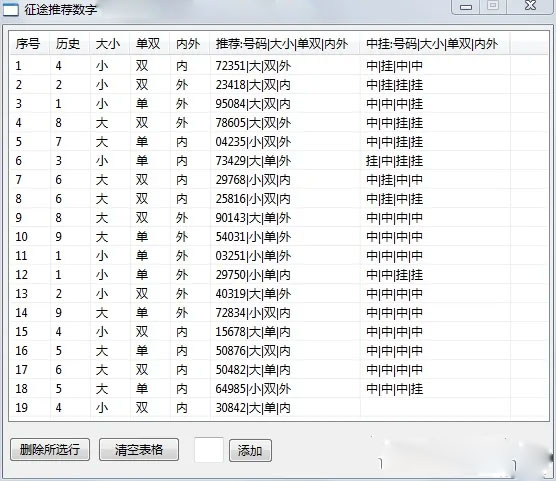
Task: Click history value 3 in row 6
Action: pyautogui.click(x=59, y=161)
